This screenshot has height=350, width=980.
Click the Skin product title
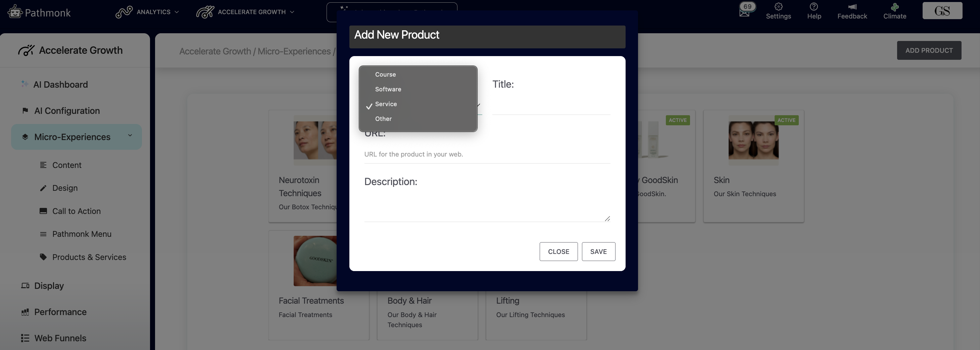tap(721, 180)
